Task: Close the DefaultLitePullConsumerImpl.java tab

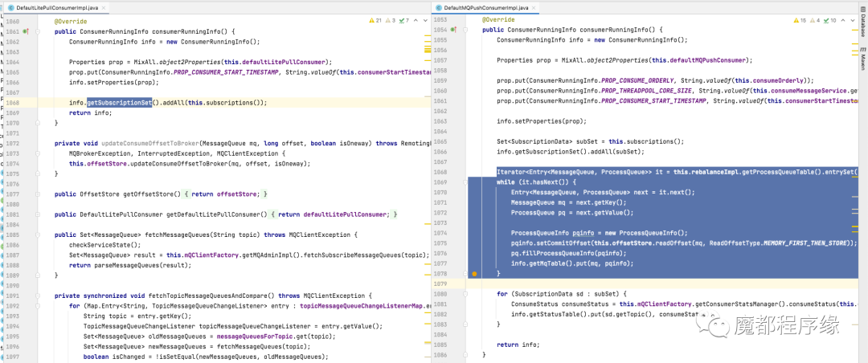Action: tap(102, 8)
